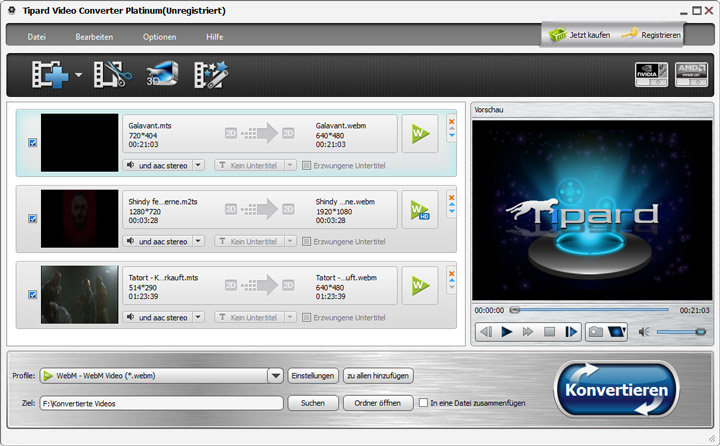The height and width of the screenshot is (446, 720).
Task: Open the Add File dropdown arrow
Action: pyautogui.click(x=79, y=74)
